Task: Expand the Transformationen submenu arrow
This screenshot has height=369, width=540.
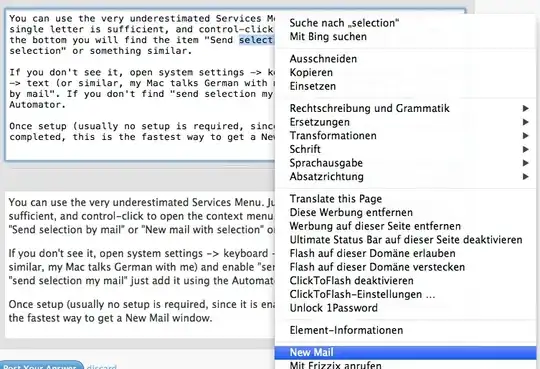Action: coord(525,136)
